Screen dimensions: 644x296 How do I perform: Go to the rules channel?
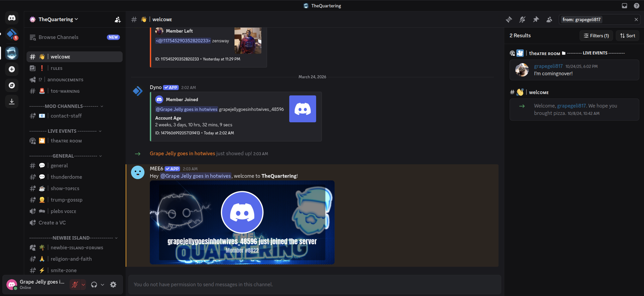click(x=75, y=68)
